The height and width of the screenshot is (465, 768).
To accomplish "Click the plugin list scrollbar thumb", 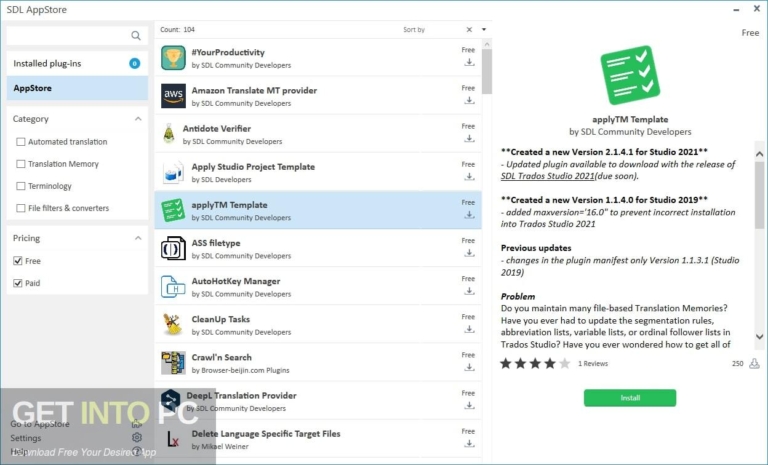I will [x=486, y=71].
